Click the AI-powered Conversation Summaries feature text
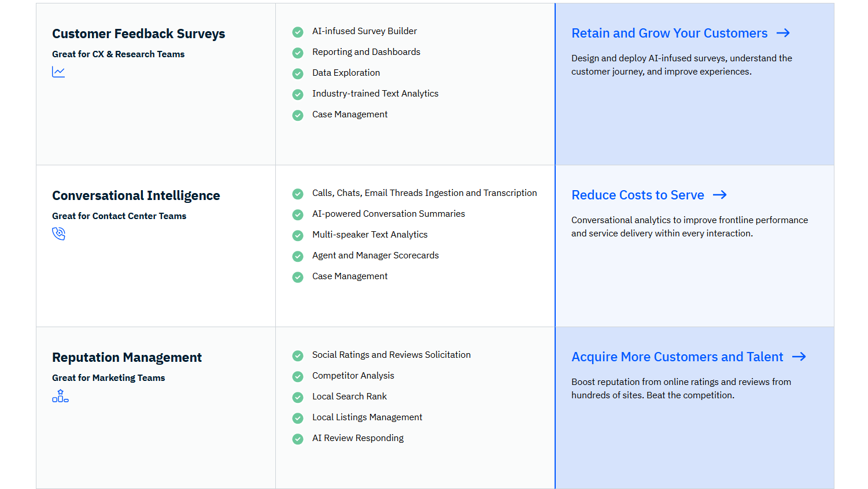The width and height of the screenshot is (868, 489). (x=389, y=214)
